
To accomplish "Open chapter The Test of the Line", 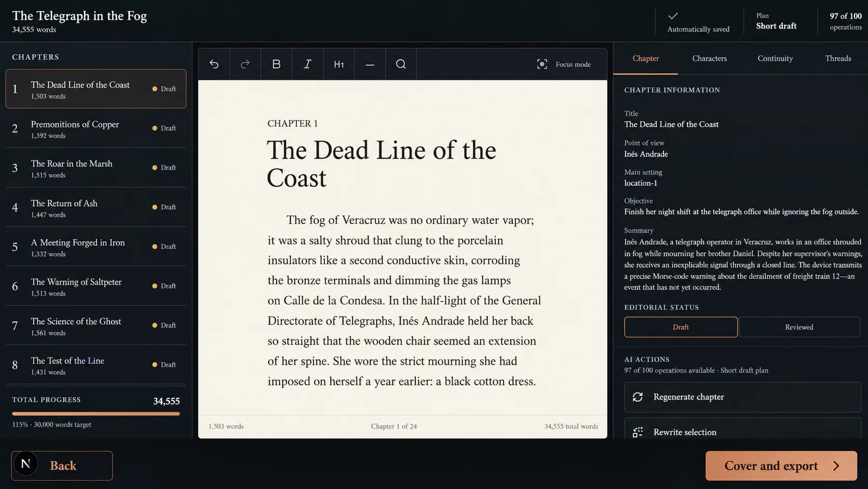I will [x=96, y=365].
